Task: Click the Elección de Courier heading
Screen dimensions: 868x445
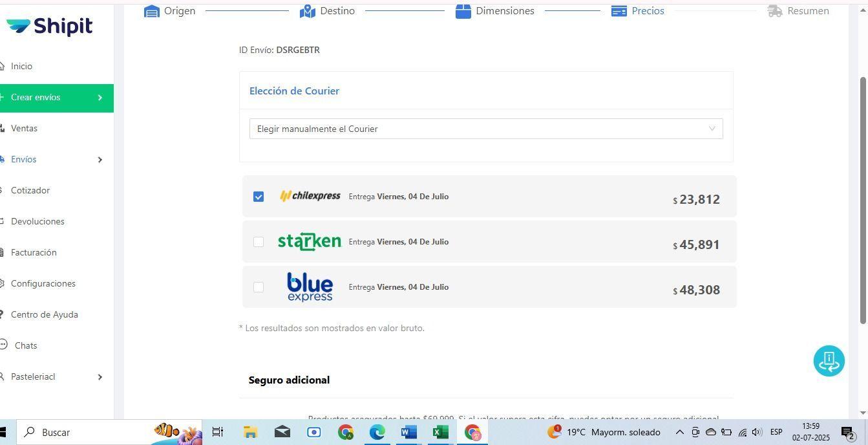Action: coord(294,91)
